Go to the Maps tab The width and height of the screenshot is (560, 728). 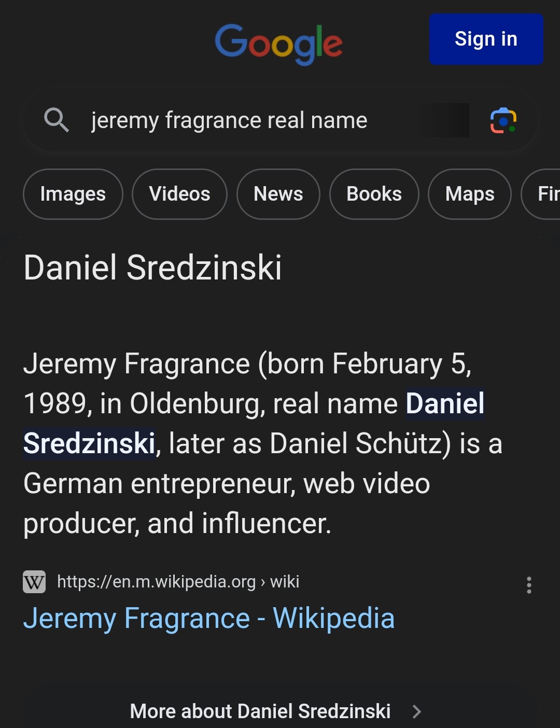[x=469, y=194]
